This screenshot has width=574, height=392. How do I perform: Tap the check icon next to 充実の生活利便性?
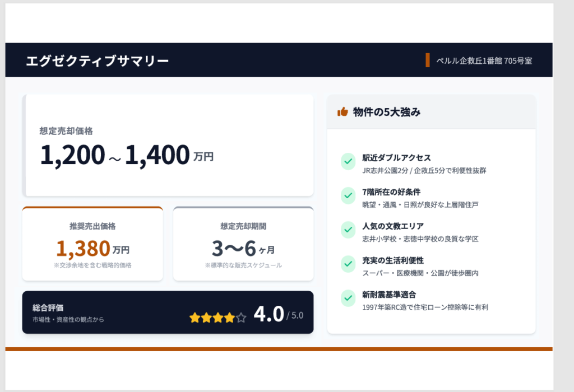click(x=348, y=264)
